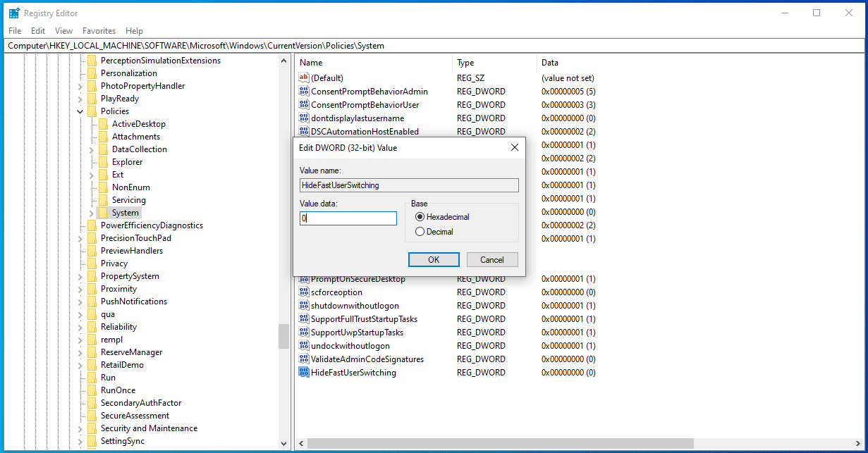Click the Value data input field

click(348, 218)
